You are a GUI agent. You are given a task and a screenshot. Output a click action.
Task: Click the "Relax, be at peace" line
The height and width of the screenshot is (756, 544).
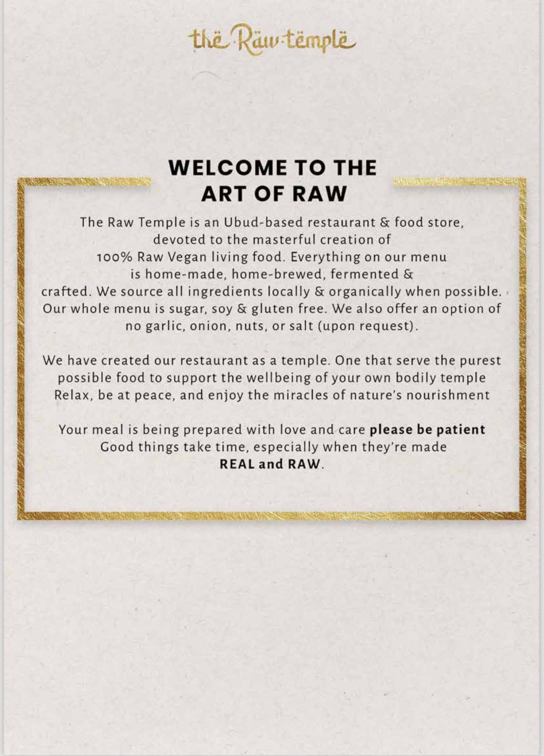click(271, 395)
